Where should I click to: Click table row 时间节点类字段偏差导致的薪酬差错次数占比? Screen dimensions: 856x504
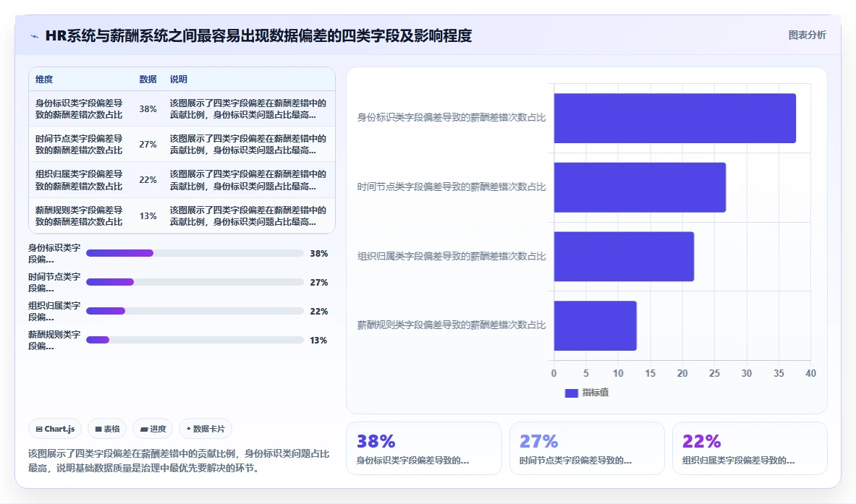tap(182, 144)
